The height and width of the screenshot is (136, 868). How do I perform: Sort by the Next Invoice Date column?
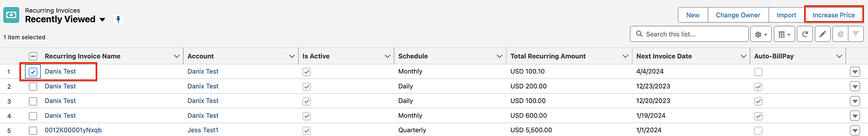click(664, 56)
